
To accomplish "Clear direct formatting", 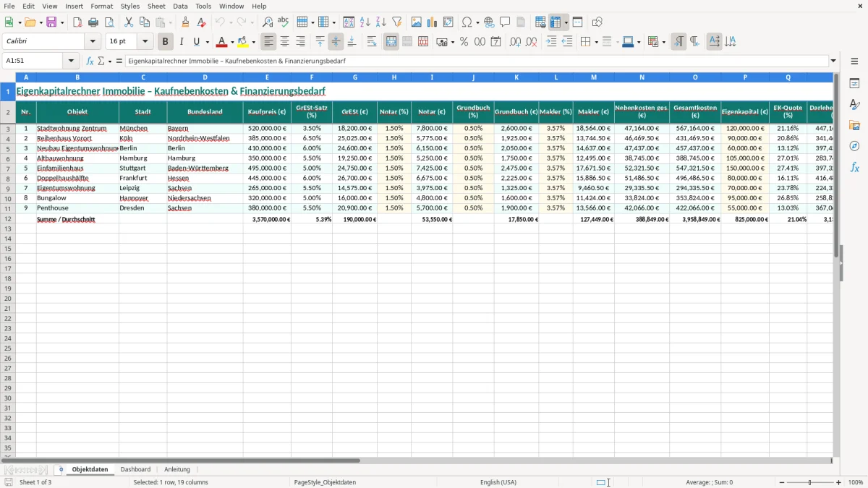I will [200, 22].
